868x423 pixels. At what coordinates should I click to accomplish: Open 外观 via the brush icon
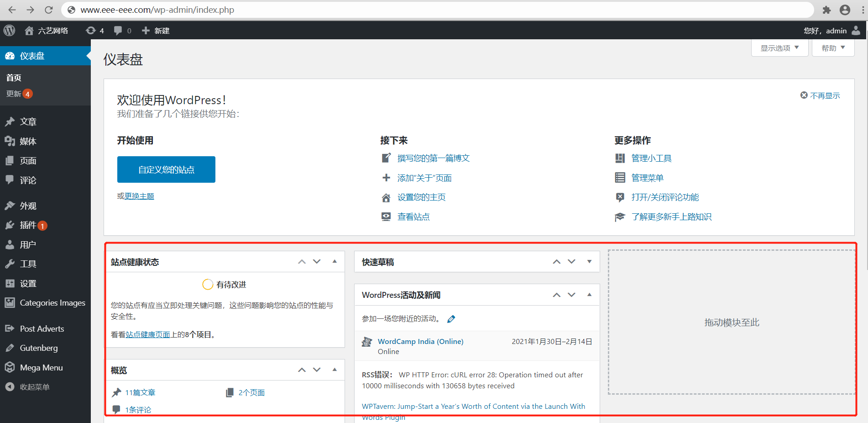10,206
